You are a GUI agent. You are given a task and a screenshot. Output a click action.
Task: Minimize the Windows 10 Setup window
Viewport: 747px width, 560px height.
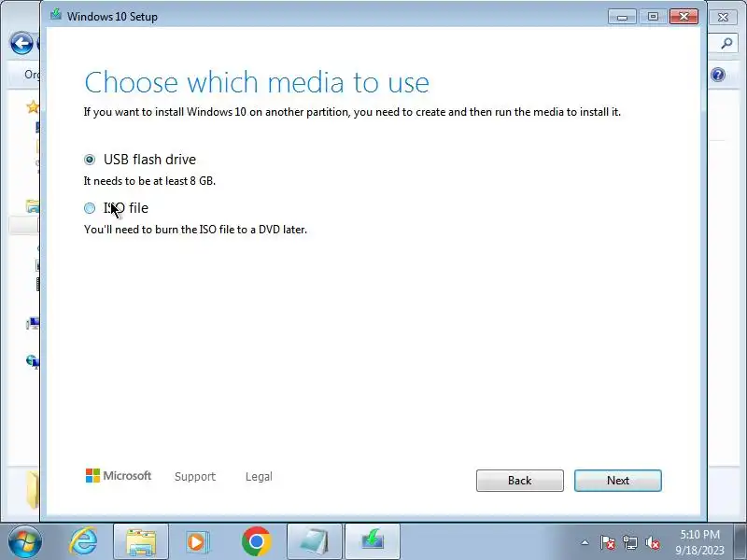tap(622, 17)
